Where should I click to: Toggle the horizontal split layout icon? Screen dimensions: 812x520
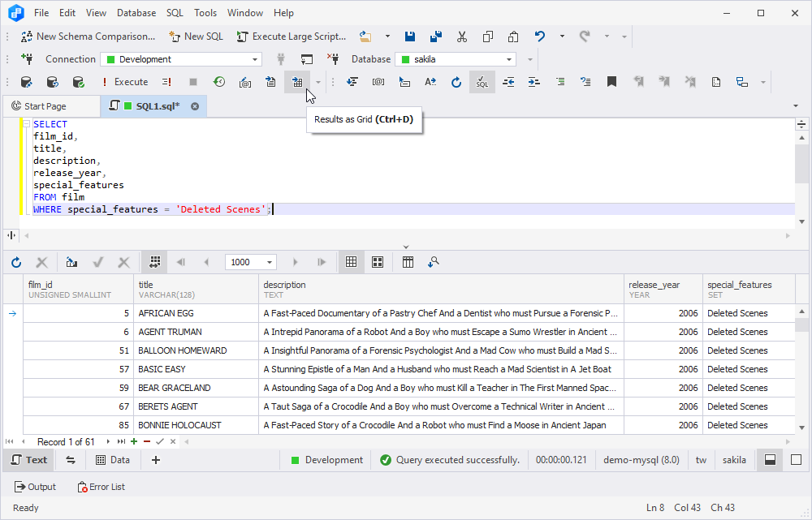(770, 459)
